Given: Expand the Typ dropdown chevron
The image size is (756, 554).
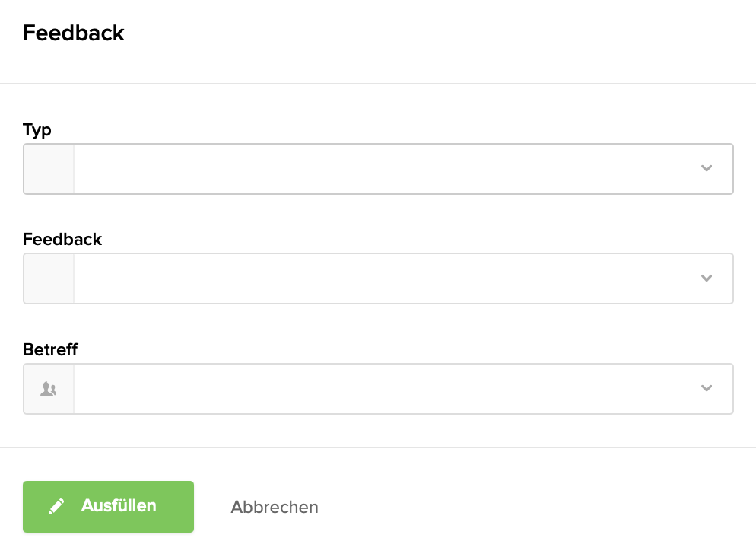Looking at the screenshot, I should [707, 169].
